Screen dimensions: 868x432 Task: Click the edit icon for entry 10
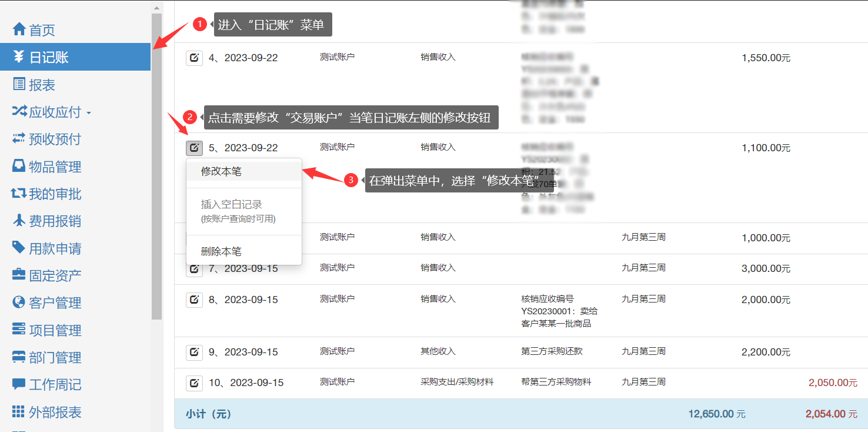point(194,383)
